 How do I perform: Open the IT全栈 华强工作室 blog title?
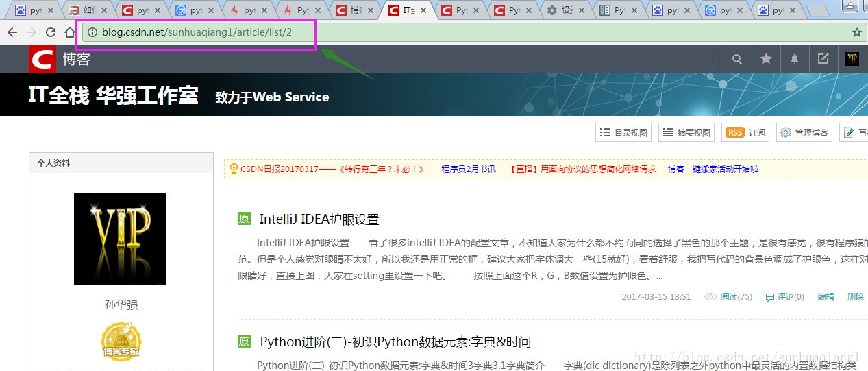click(113, 95)
